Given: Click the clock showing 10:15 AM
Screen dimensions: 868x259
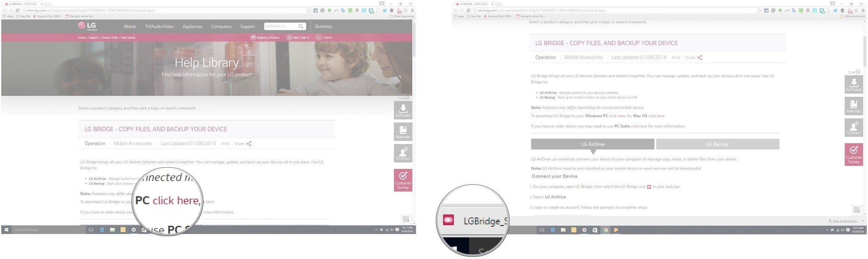Looking at the screenshot, I should pyautogui.click(x=858, y=230).
